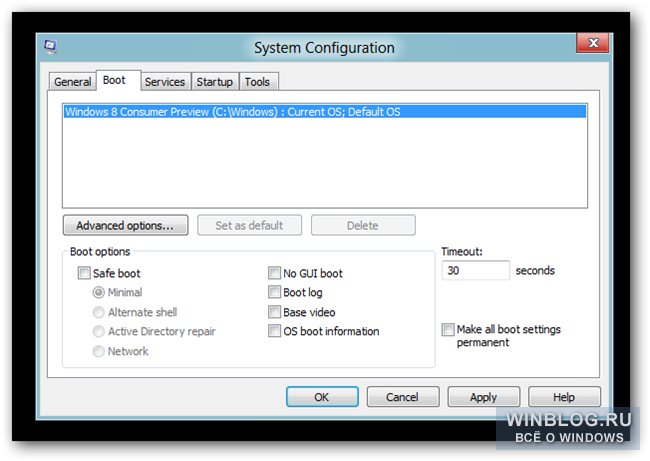Open Advanced options dialog

[125, 226]
